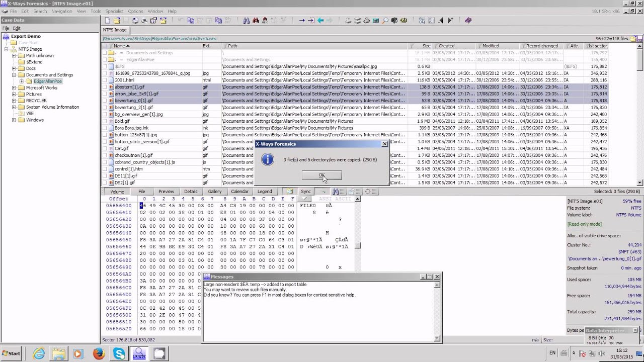644x362 pixels.
Task: Open the Case Data Edit menu
Action: click(17, 28)
